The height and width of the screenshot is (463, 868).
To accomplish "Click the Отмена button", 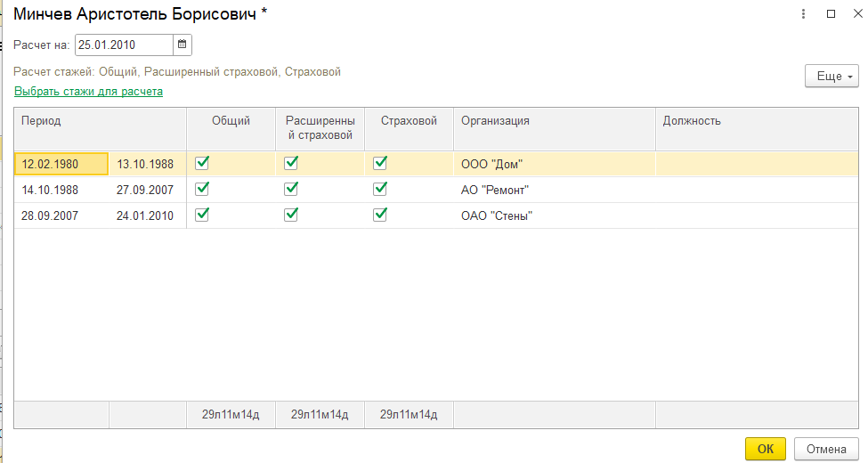I will [x=825, y=449].
